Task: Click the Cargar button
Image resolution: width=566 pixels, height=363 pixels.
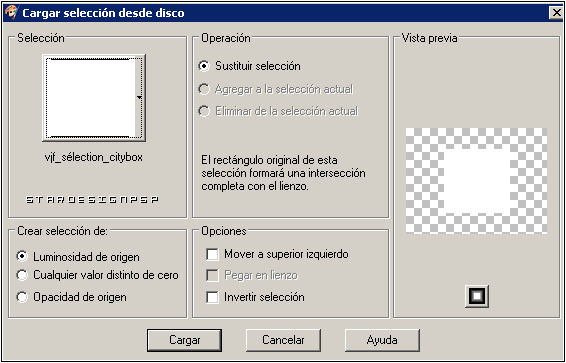Action: pyautogui.click(x=184, y=340)
